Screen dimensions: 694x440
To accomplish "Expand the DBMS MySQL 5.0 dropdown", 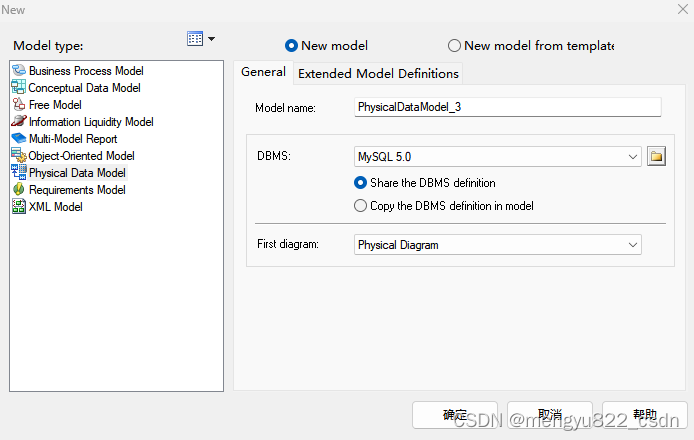I will pyautogui.click(x=632, y=157).
